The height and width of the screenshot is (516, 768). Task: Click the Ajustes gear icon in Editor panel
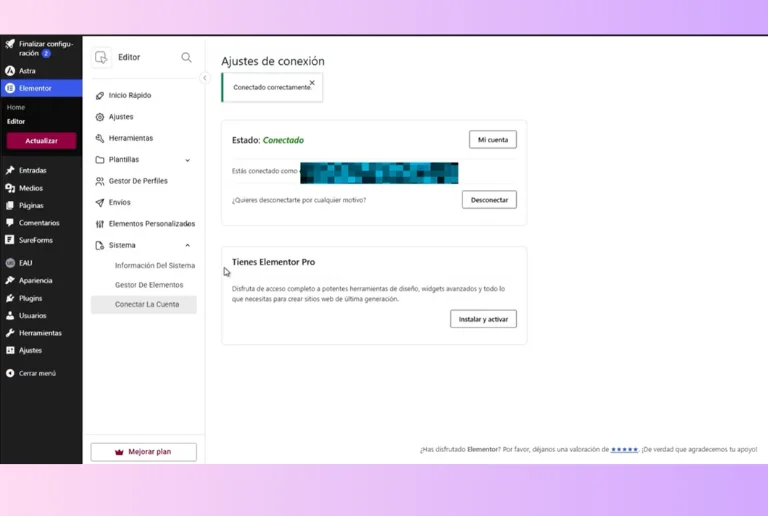(x=100, y=117)
